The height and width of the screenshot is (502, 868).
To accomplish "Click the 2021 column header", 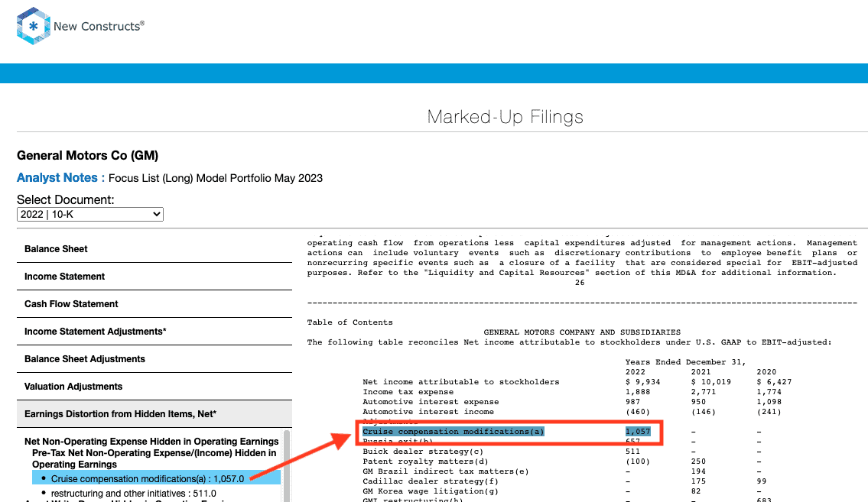I will tap(701, 372).
